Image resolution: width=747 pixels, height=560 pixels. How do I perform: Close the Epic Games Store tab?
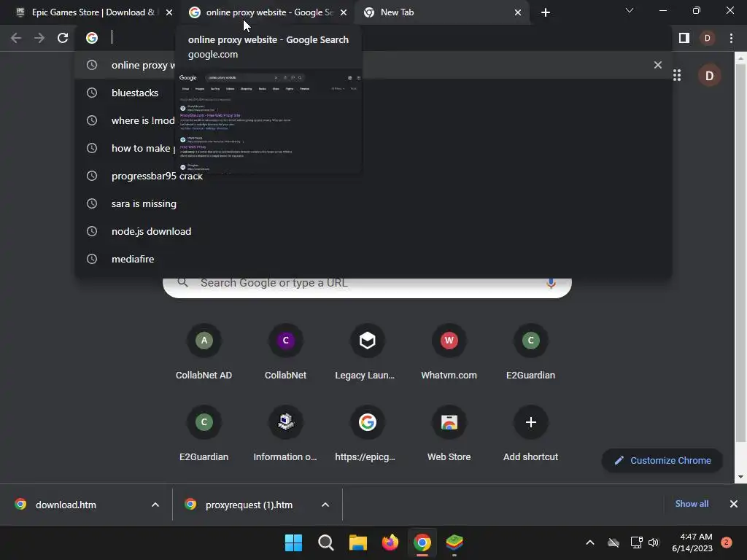(x=169, y=12)
